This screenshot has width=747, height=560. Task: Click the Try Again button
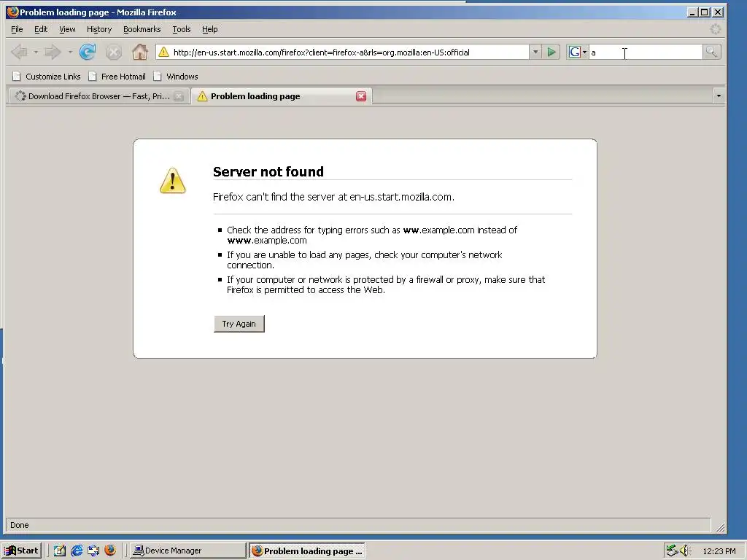239,324
